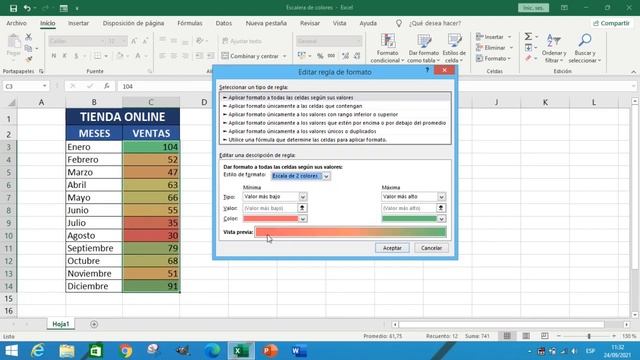Select rule type 'Aplicar formato únicamente a las celdas que contengan'
Image resolution: width=640 pixels, height=360 pixels.
coord(336,106)
